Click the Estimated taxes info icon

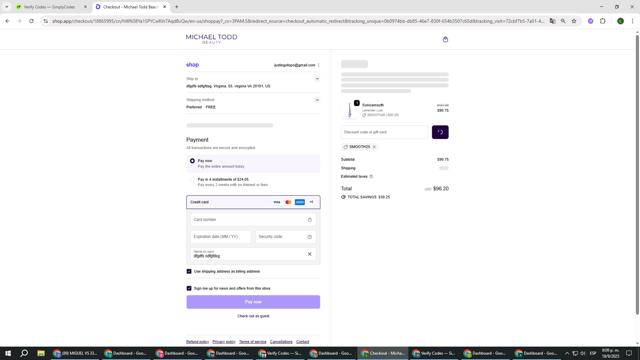click(x=371, y=176)
